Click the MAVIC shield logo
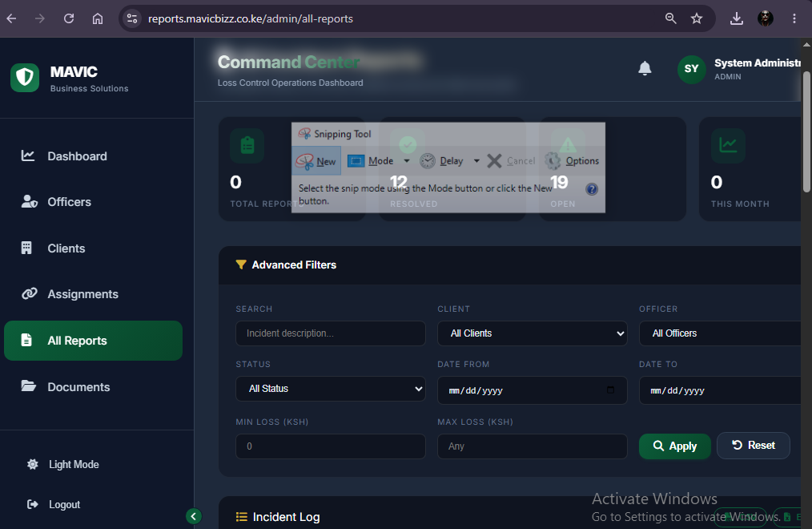 (25, 78)
